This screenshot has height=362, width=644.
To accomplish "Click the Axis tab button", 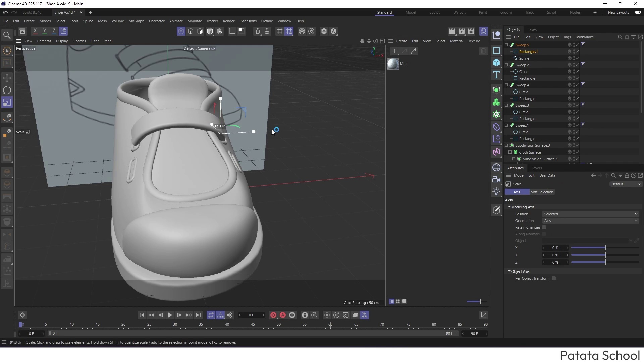I will 517,192.
